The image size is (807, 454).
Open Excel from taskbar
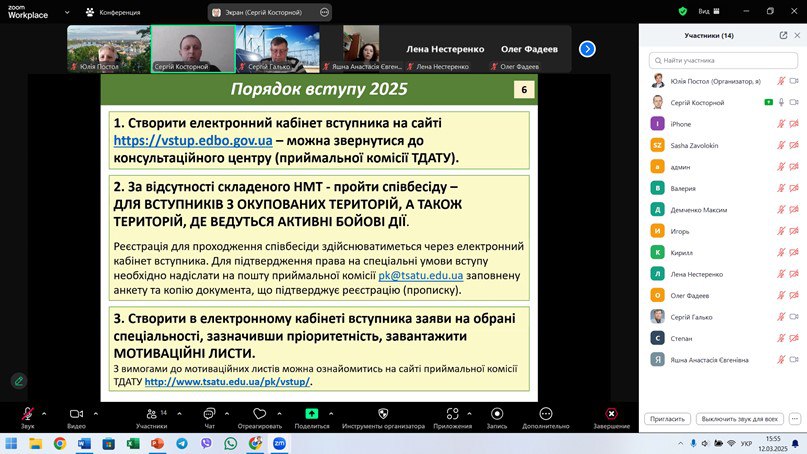pos(133,443)
